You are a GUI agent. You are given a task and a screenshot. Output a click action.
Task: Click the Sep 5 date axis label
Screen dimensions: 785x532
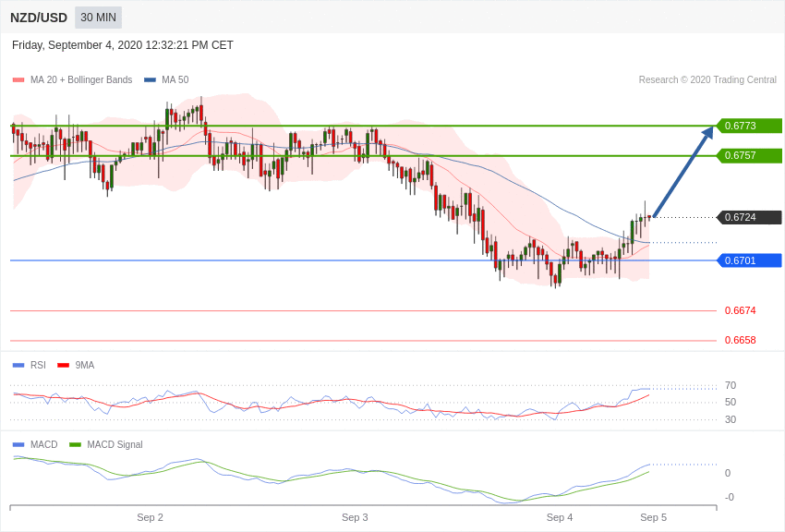tap(653, 517)
